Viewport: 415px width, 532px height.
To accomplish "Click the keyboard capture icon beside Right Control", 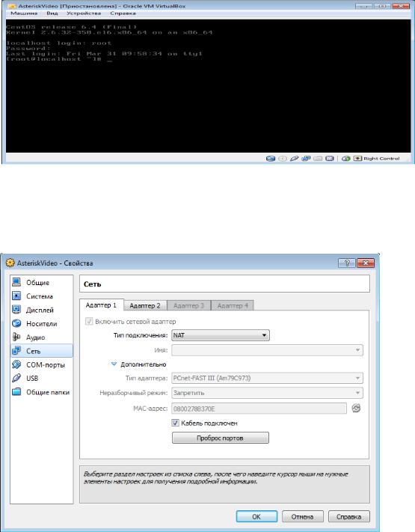I will (357, 159).
